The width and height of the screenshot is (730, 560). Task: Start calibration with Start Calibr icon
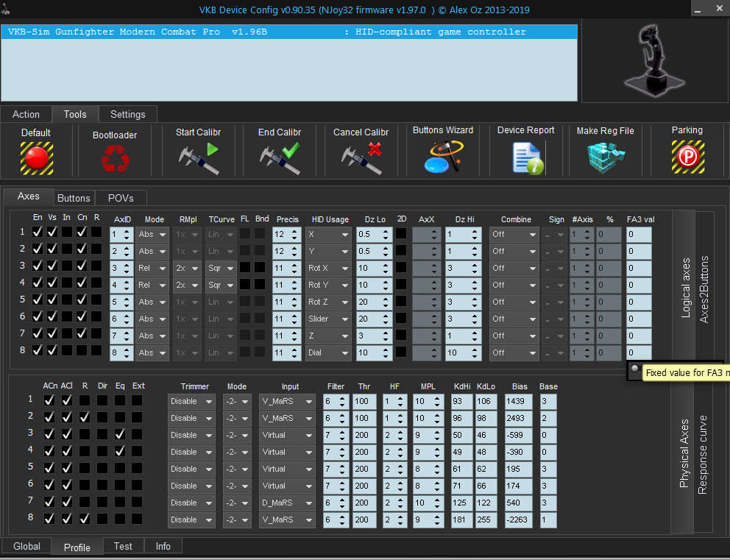199,157
